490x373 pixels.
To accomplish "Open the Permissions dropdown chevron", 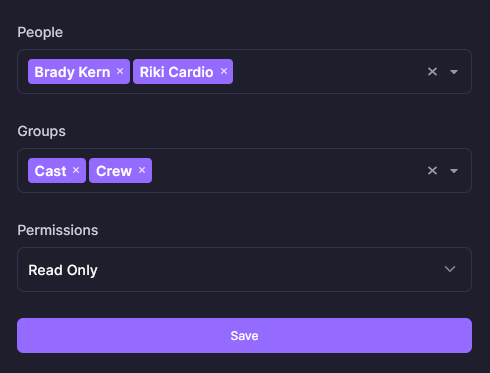I will coord(450,269).
